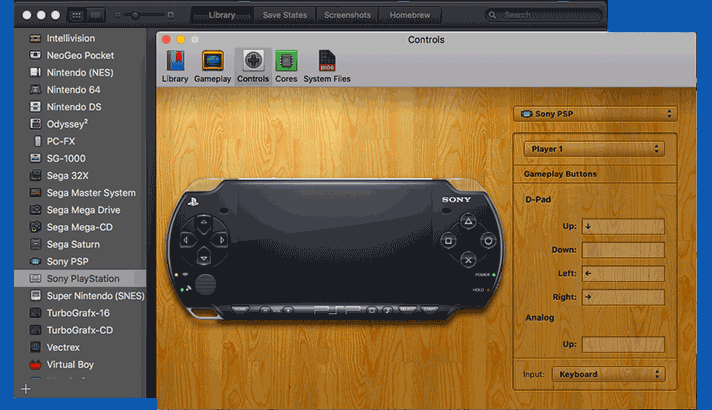Open the Keyboard input dropdown
Screen dimensions: 712x410
[x=608, y=374]
